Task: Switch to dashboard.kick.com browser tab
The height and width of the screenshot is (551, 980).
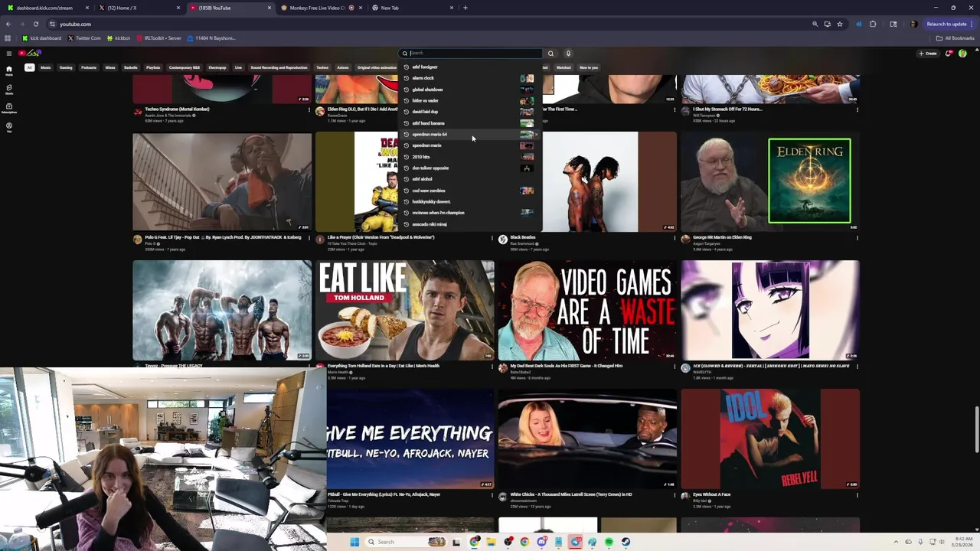Action: [x=46, y=8]
